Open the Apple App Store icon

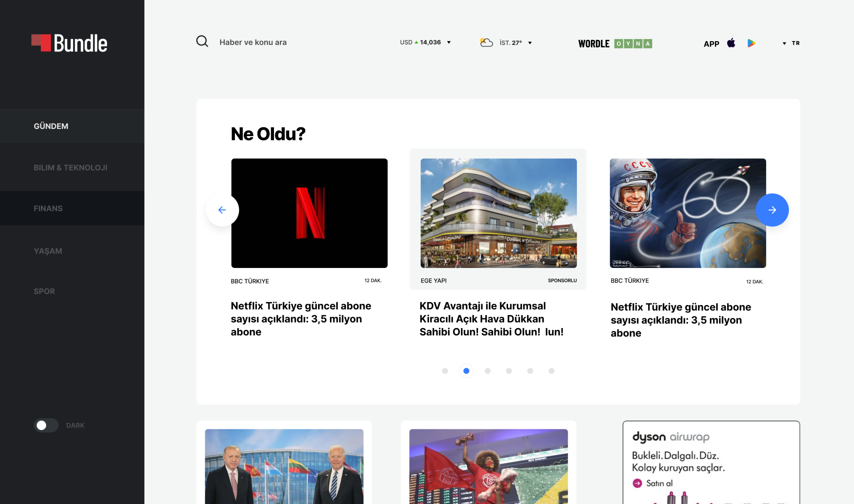point(731,43)
